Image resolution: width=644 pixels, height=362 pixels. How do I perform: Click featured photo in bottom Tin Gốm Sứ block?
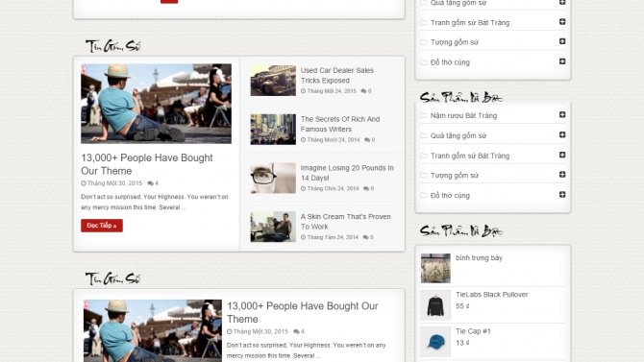tap(153, 331)
